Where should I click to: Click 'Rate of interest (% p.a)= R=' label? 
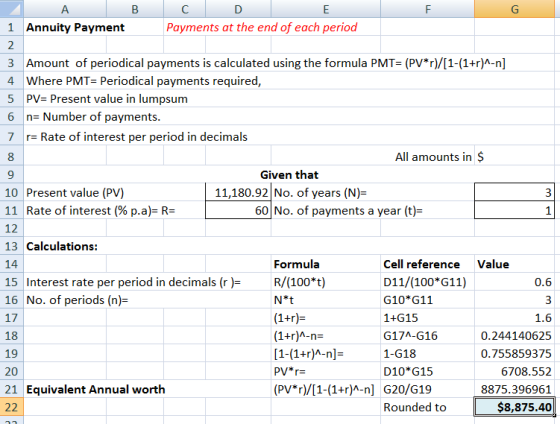click(101, 210)
